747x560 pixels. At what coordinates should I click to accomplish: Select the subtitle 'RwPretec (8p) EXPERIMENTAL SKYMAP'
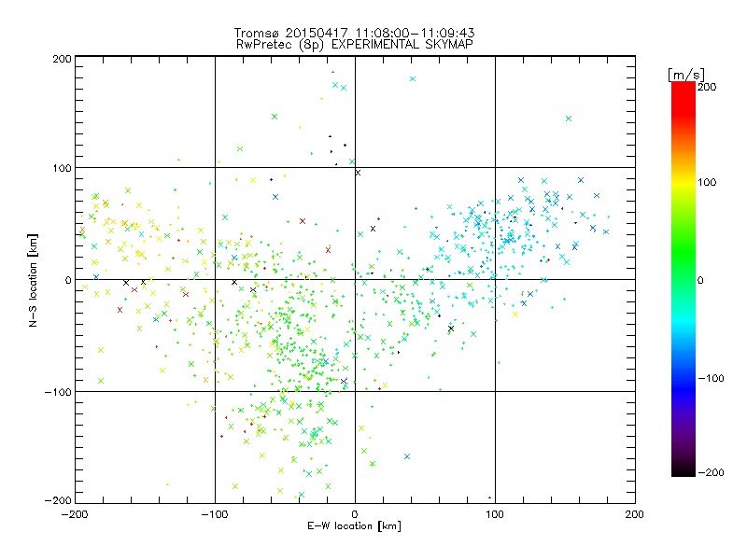[355, 45]
